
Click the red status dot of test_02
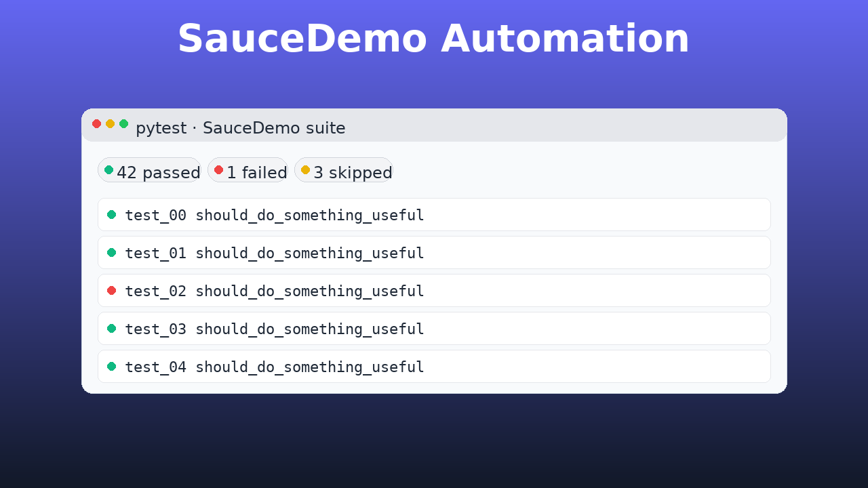pyautogui.click(x=111, y=291)
